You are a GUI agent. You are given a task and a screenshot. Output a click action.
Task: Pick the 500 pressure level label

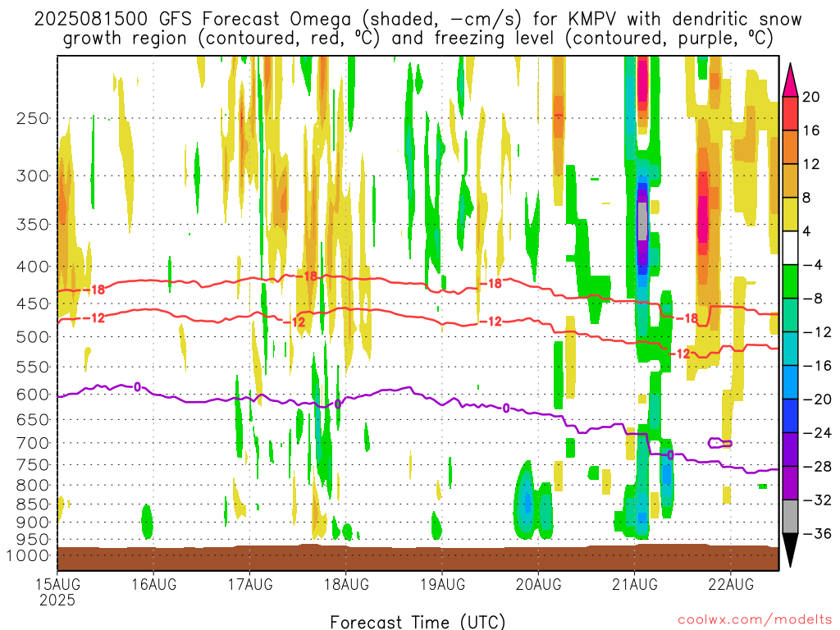(x=33, y=337)
